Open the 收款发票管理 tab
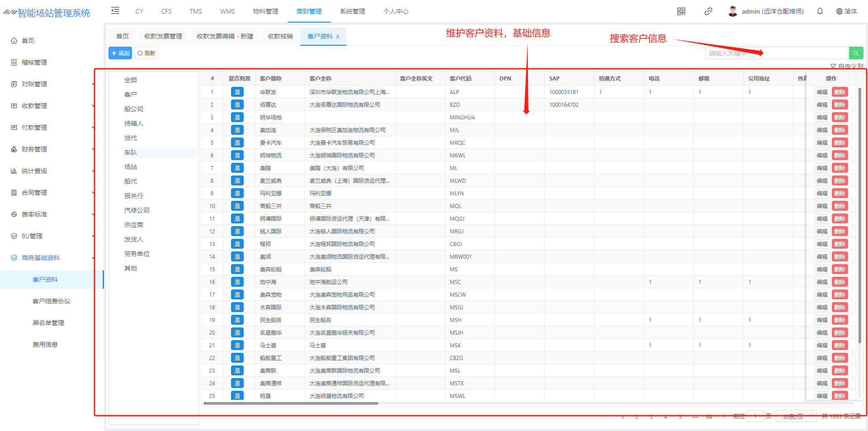This screenshot has width=868, height=431. (163, 37)
